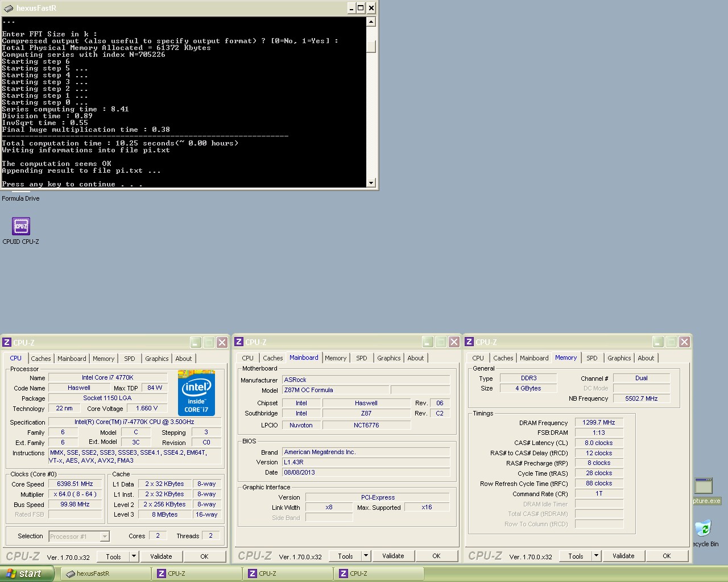Open the Caches tab in left CPU-Z window
The height and width of the screenshot is (582, 728).
41,359
